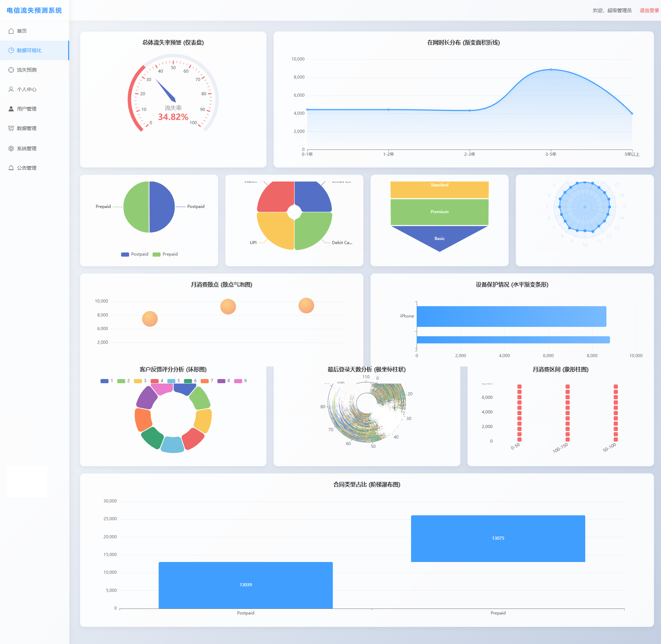Click the green legend swatch numbered 2

click(x=121, y=381)
